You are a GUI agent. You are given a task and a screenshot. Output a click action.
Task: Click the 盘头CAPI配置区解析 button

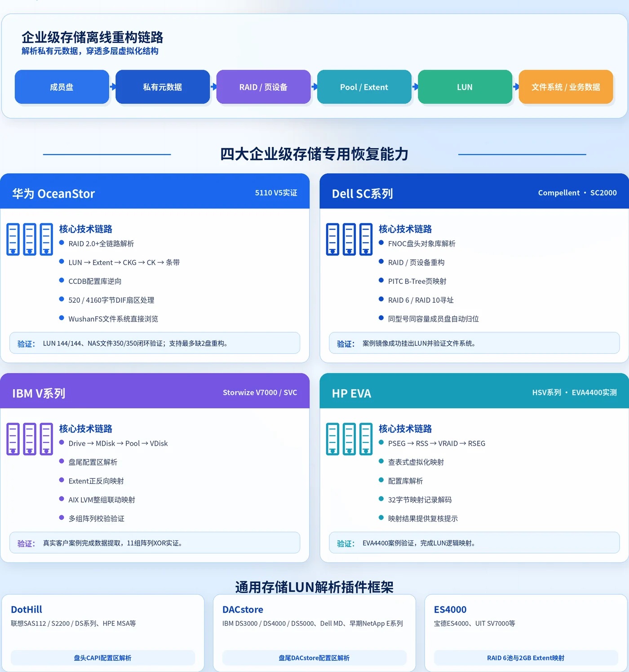pyautogui.click(x=103, y=658)
